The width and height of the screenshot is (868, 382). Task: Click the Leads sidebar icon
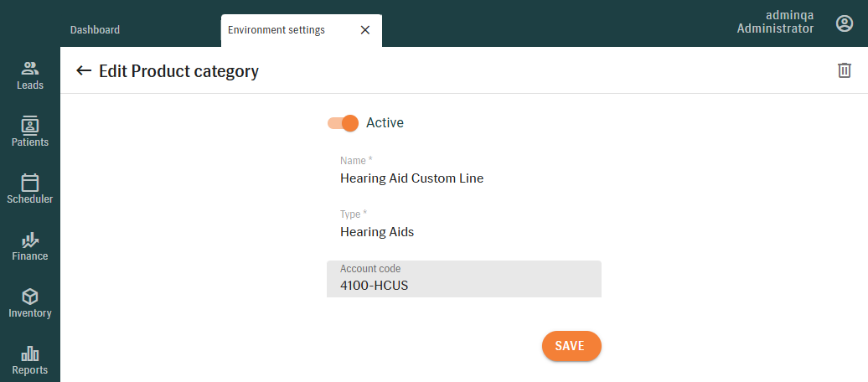tap(30, 69)
